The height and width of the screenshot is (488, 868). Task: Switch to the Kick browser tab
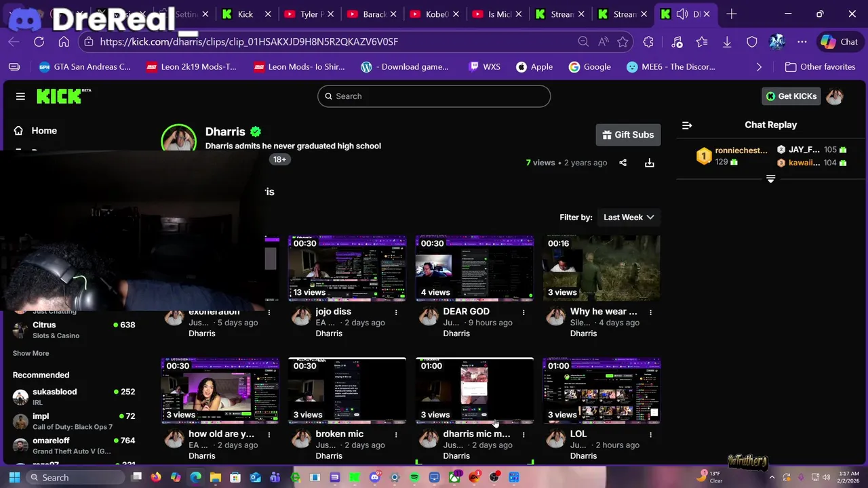pos(245,14)
